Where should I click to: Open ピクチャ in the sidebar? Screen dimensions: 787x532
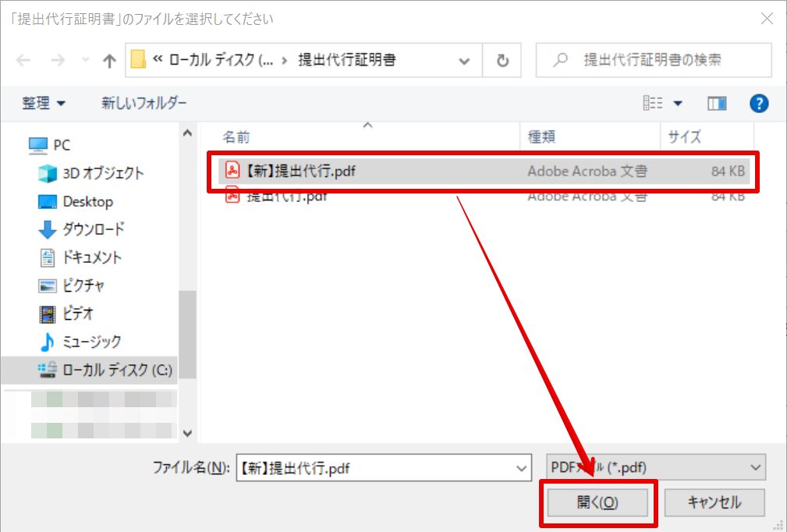coord(71,286)
